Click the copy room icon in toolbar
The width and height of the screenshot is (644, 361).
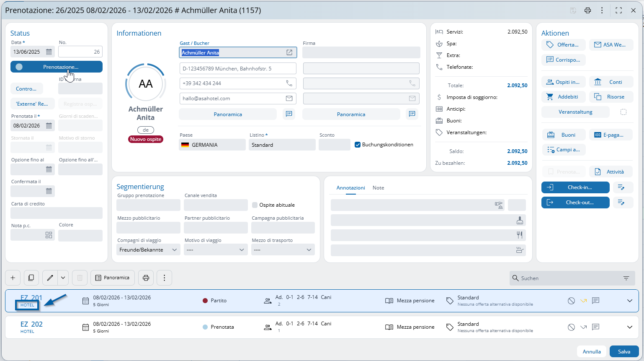coord(31,278)
